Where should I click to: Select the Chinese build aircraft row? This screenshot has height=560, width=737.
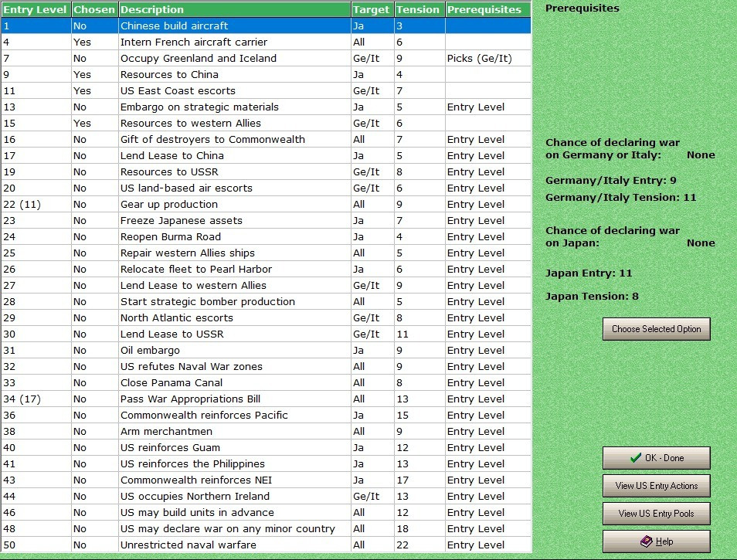click(x=266, y=25)
